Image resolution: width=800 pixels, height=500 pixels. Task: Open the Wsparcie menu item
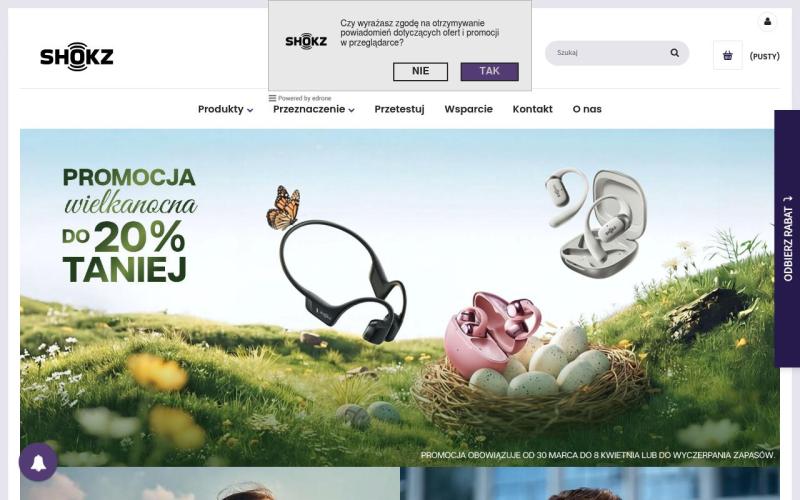468,109
